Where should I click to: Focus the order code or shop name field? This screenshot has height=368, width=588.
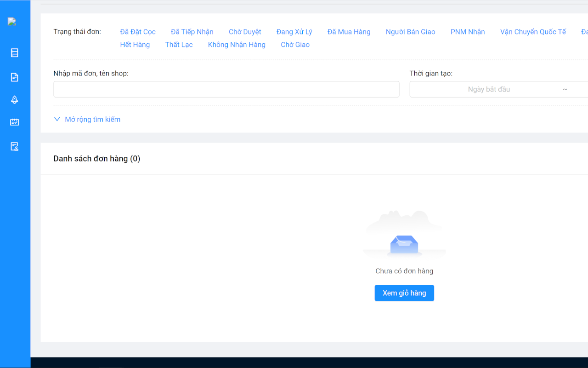coord(226,89)
